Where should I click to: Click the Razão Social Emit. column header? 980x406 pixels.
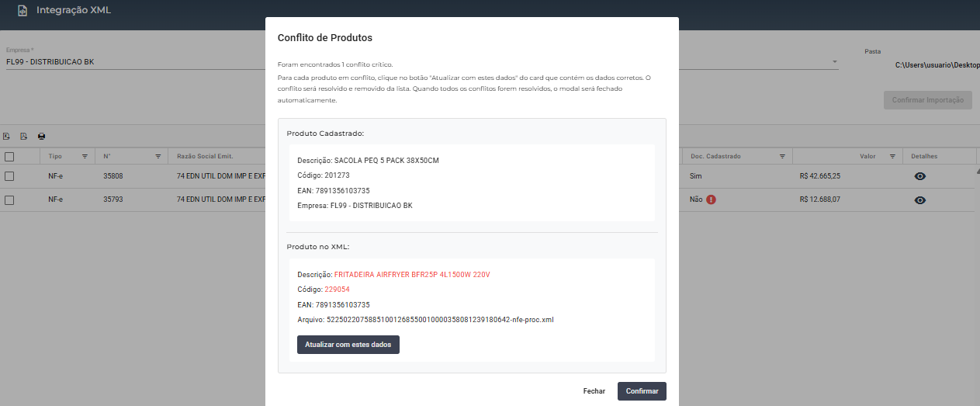205,156
